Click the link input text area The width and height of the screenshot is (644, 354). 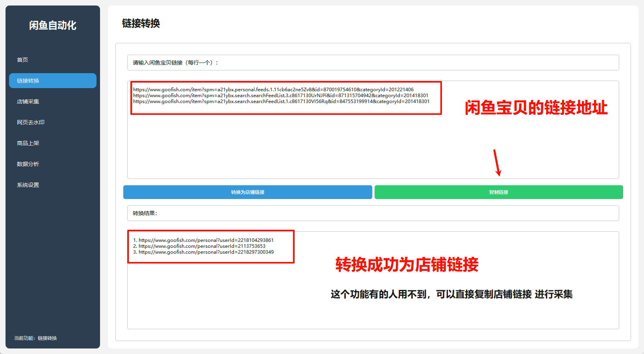[373, 130]
